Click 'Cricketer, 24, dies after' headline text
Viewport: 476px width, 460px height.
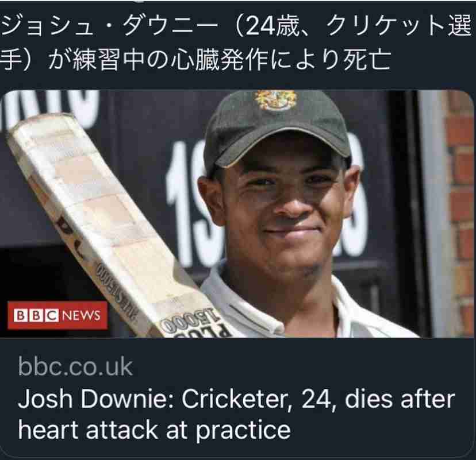318,399
